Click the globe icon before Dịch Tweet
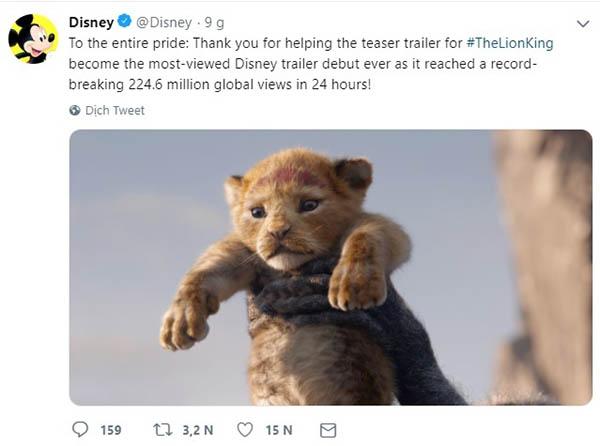The width and height of the screenshot is (600, 446). [74, 111]
